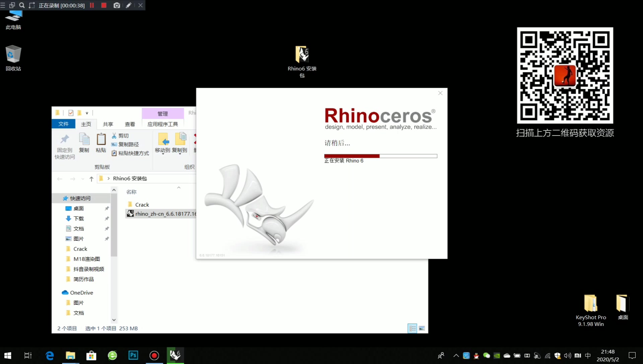This screenshot has width=643, height=364.
Task: Click navigation pane scroll-up arrow
Action: tap(114, 190)
